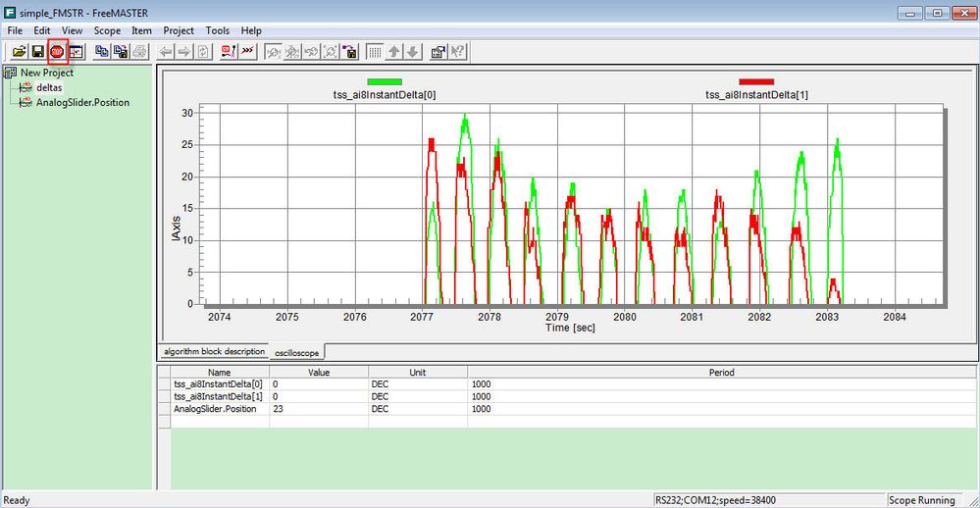Click the third scope zoom tool icon

click(311, 51)
